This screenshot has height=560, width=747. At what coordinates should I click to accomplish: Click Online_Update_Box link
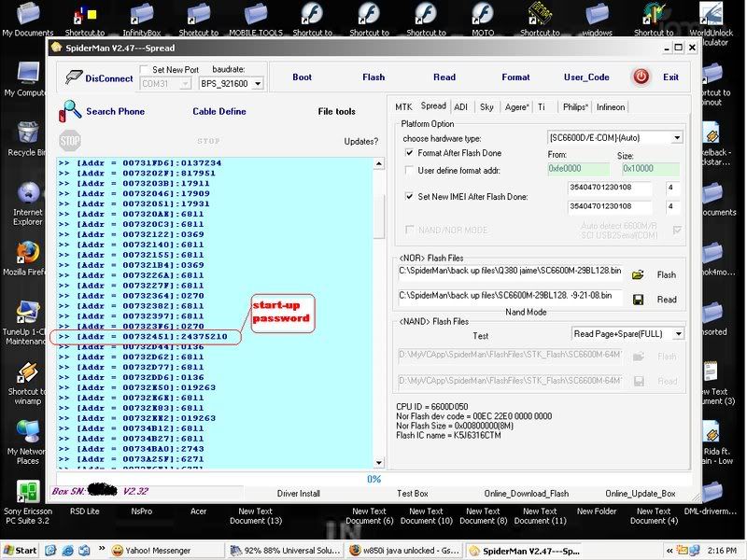pyautogui.click(x=641, y=494)
